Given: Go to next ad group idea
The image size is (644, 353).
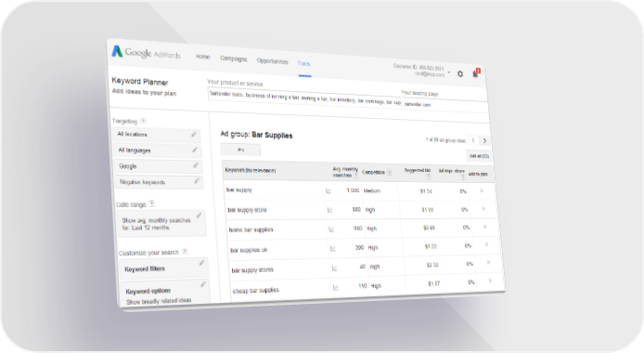Looking at the screenshot, I should tap(484, 140).
